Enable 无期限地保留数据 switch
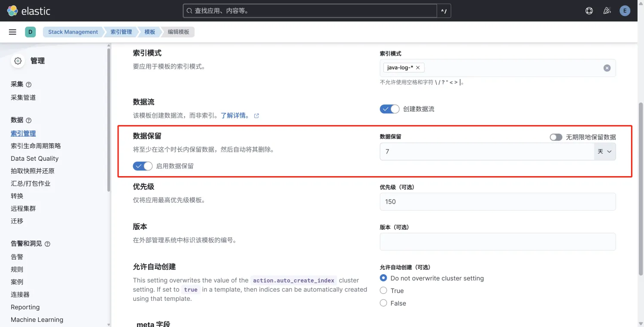 (x=556, y=137)
